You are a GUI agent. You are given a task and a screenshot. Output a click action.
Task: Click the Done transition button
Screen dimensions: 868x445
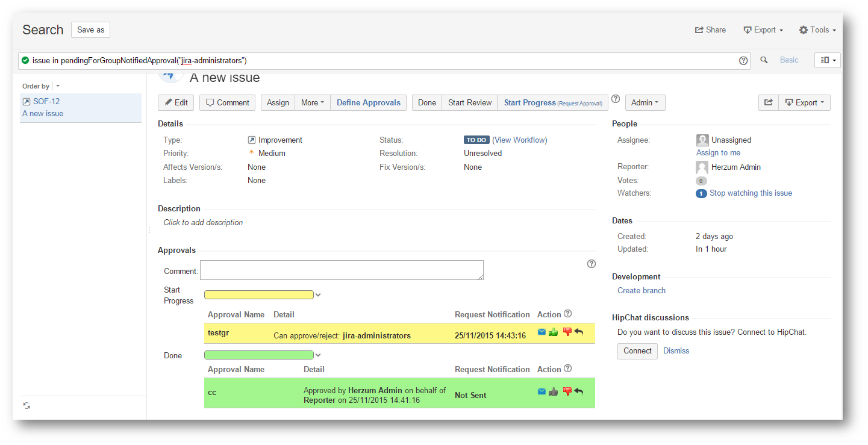tap(427, 102)
